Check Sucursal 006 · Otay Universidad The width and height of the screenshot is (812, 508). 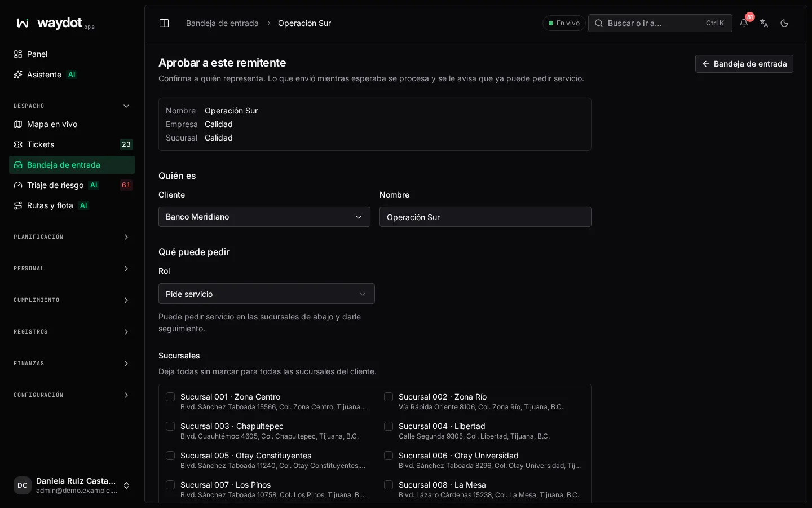coord(389,456)
